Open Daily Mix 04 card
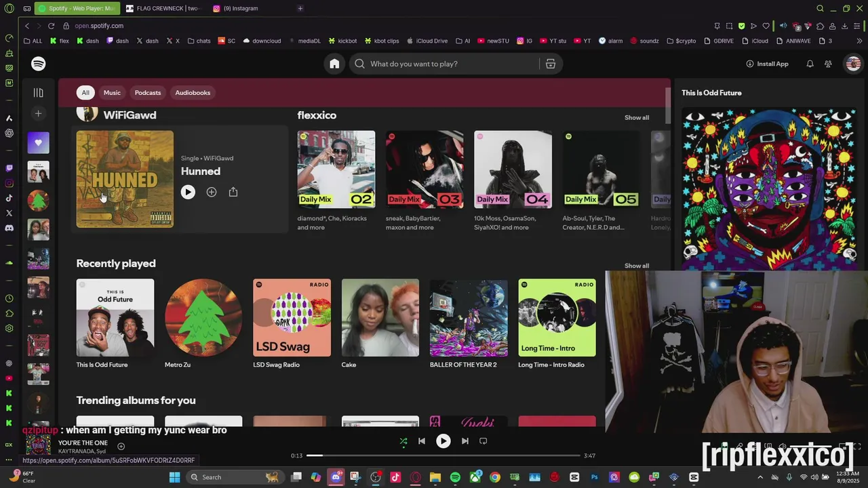Screen dimensions: 868x488 click(x=513, y=182)
